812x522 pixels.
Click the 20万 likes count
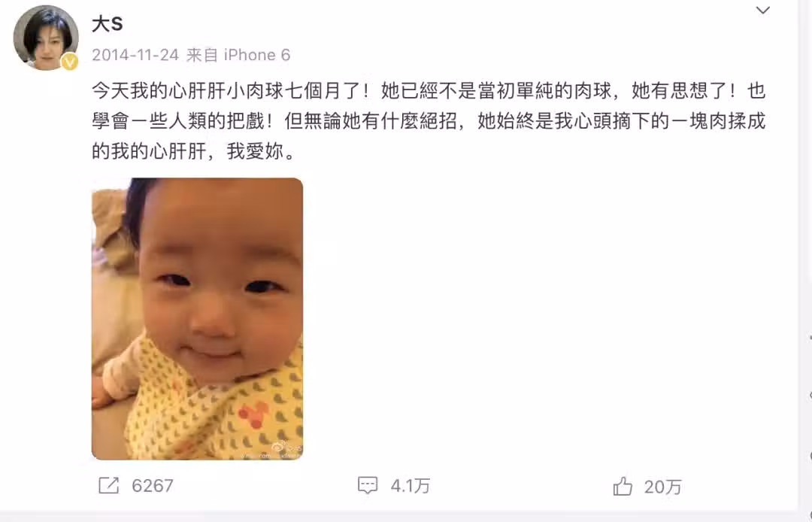point(663,487)
